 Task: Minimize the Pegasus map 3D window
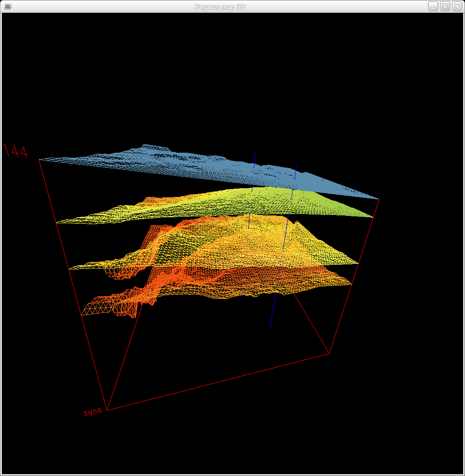coord(433,6)
